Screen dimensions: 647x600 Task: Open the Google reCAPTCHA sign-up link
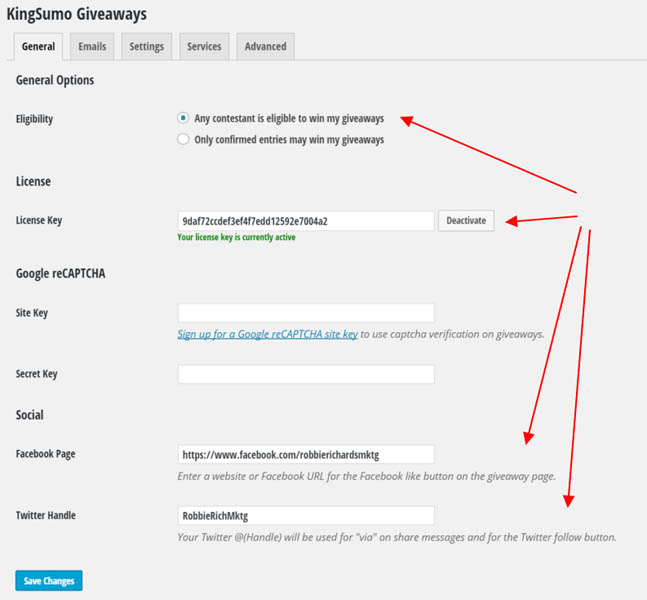pyautogui.click(x=267, y=335)
